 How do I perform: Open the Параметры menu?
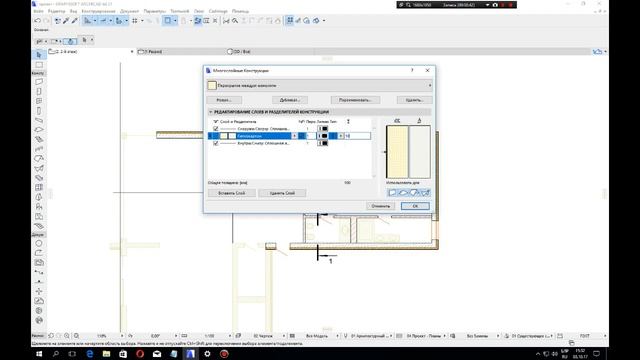click(155, 11)
